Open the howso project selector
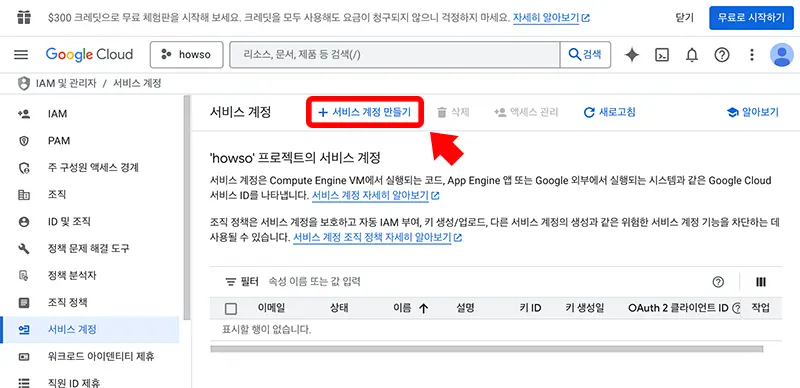Screen dimensions: 800x388 (186, 55)
